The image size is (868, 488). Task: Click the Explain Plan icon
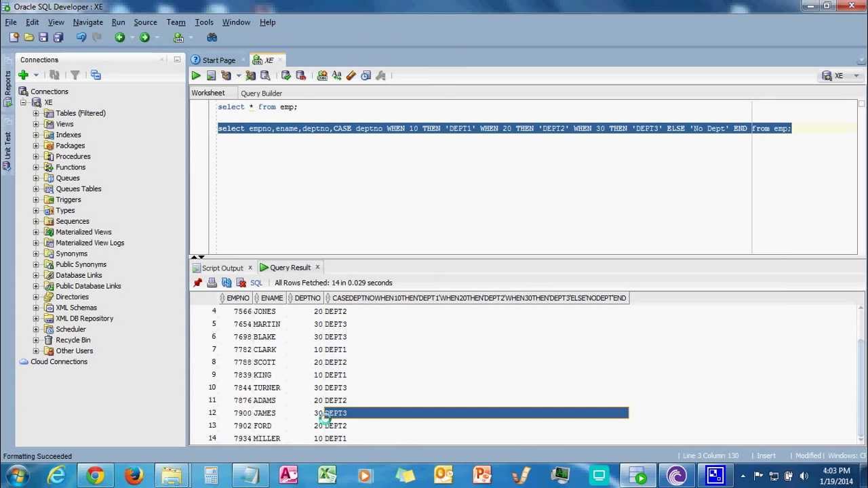(x=226, y=75)
